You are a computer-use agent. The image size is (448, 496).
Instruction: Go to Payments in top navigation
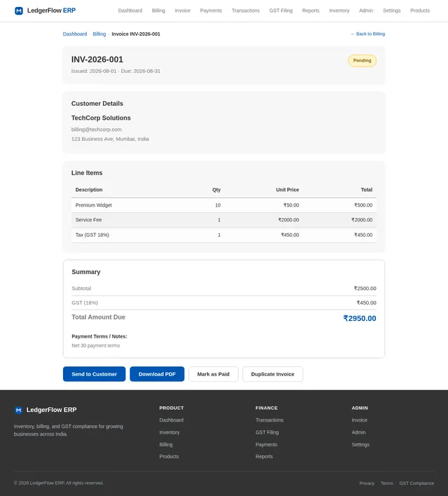click(x=211, y=11)
